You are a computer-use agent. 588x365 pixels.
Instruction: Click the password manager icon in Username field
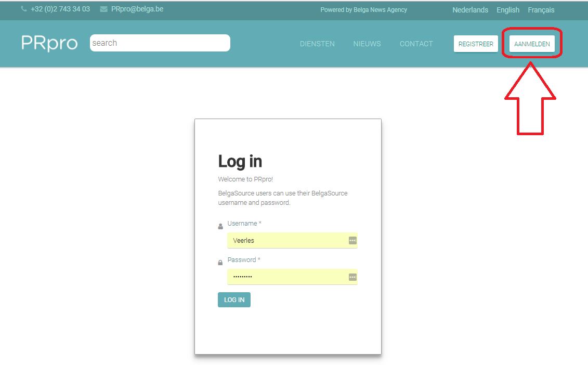(x=352, y=241)
